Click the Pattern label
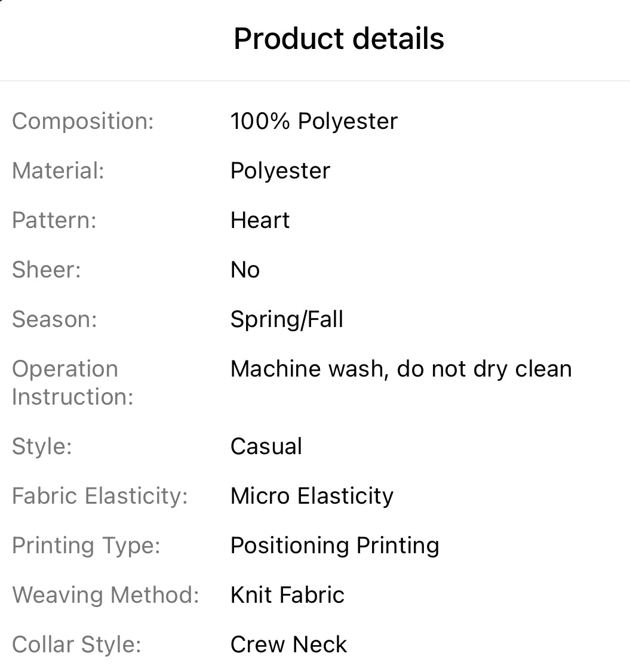 [x=54, y=220]
